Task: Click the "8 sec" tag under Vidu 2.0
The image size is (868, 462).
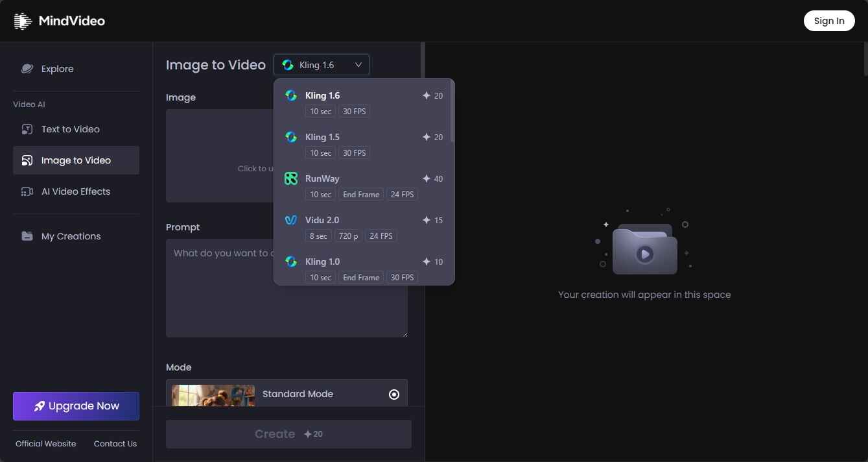Action: tap(318, 236)
